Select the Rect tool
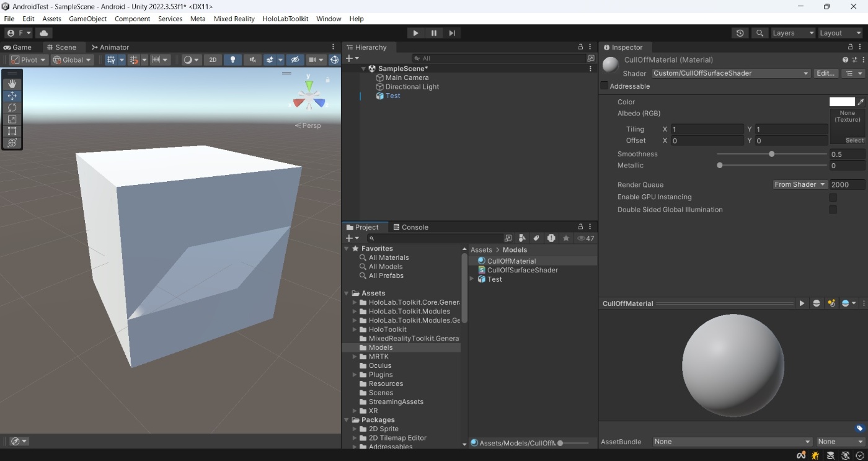Screen dimensions: 868x461 tap(12, 131)
